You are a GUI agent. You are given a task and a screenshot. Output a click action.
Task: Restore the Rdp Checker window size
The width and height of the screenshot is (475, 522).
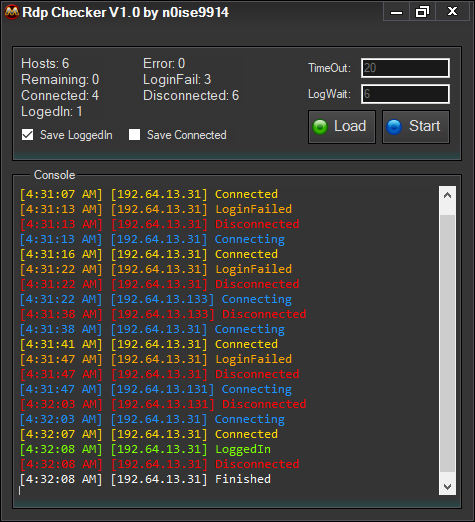pos(422,12)
